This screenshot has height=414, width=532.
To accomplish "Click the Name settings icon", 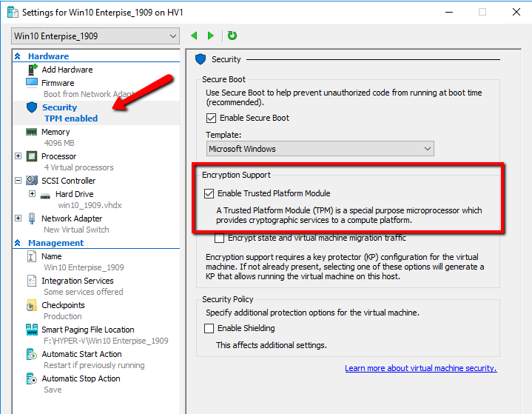I will tap(31, 256).
